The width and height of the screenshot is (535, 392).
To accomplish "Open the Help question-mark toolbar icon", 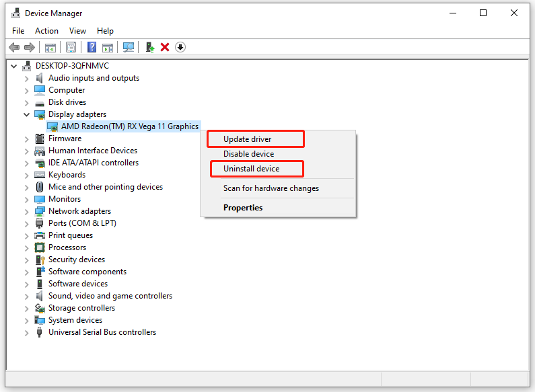I will (92, 47).
